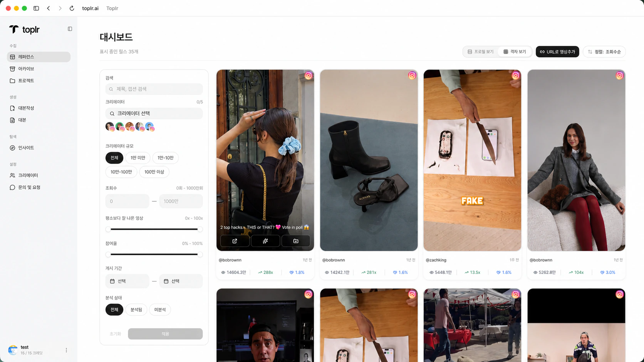Click browser back arrow
This screenshot has height=362, width=644.
[49, 8]
